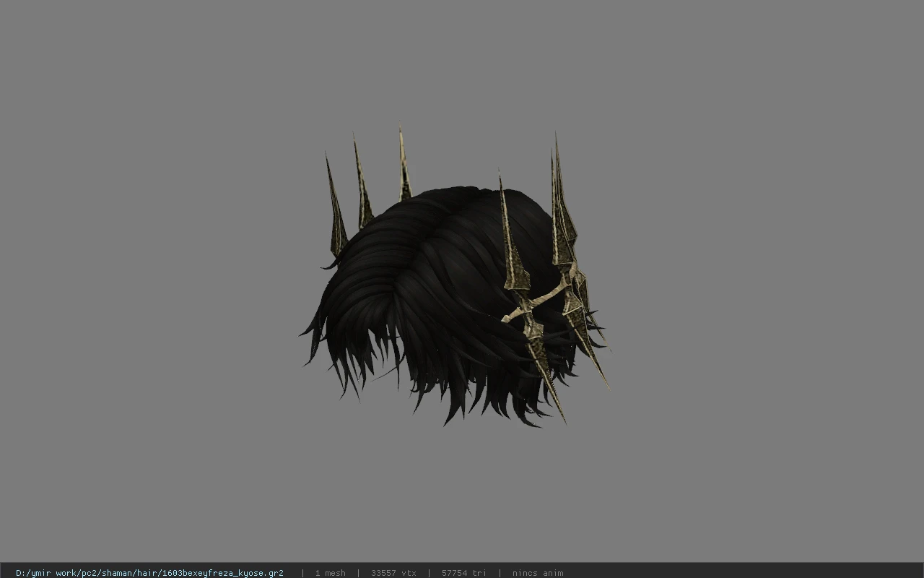This screenshot has height=578, width=924.
Task: Click the file path 1603bexeyfreza_kyose.gr2 in status bar
Action: click(x=149, y=573)
